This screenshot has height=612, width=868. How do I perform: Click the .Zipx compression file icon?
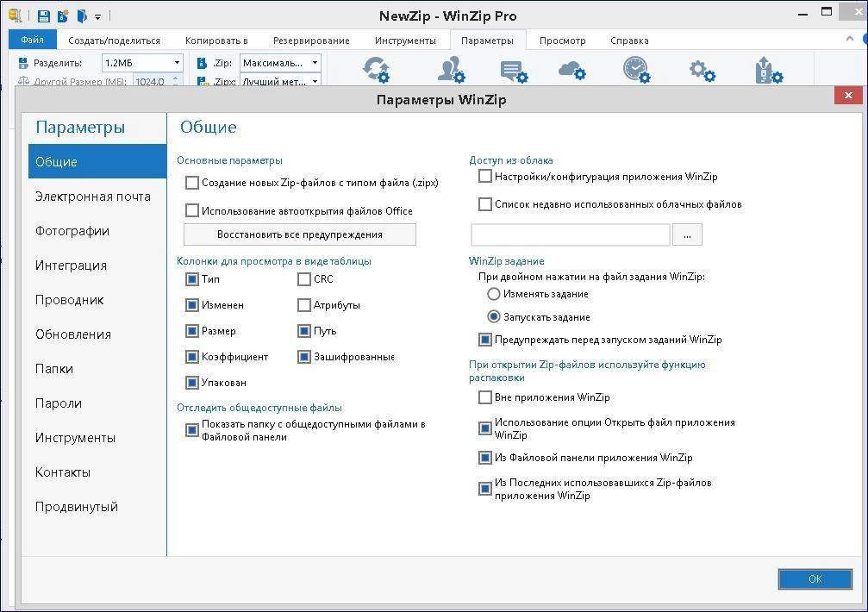click(x=202, y=82)
